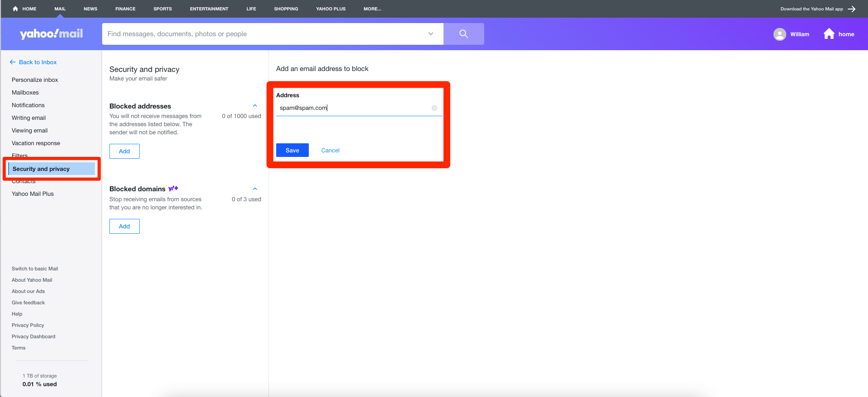Open Yahoo Mail Plus settings
The width and height of the screenshot is (868, 397).
click(x=33, y=194)
